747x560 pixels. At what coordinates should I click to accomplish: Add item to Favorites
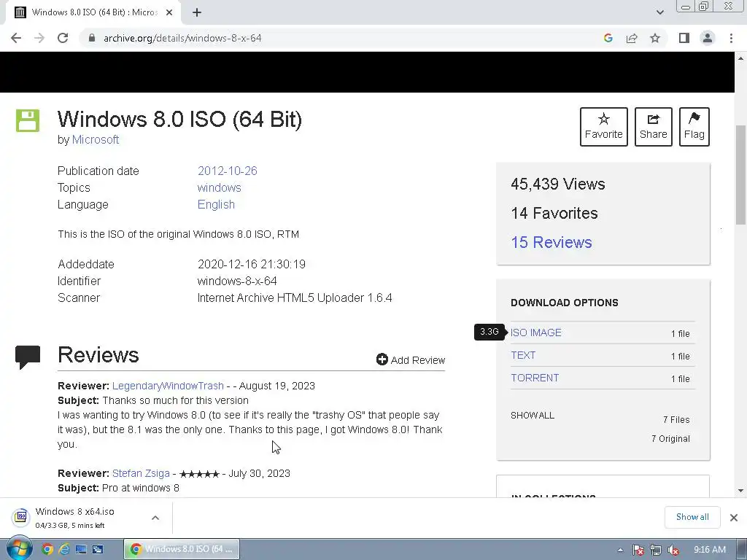[x=603, y=127]
